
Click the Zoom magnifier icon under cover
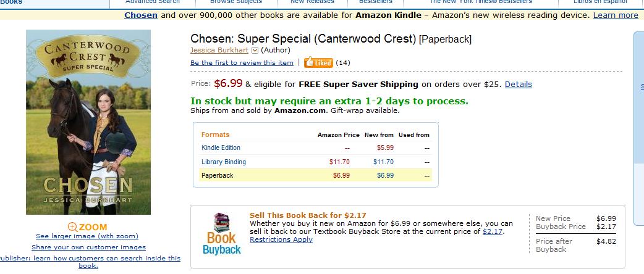click(73, 227)
